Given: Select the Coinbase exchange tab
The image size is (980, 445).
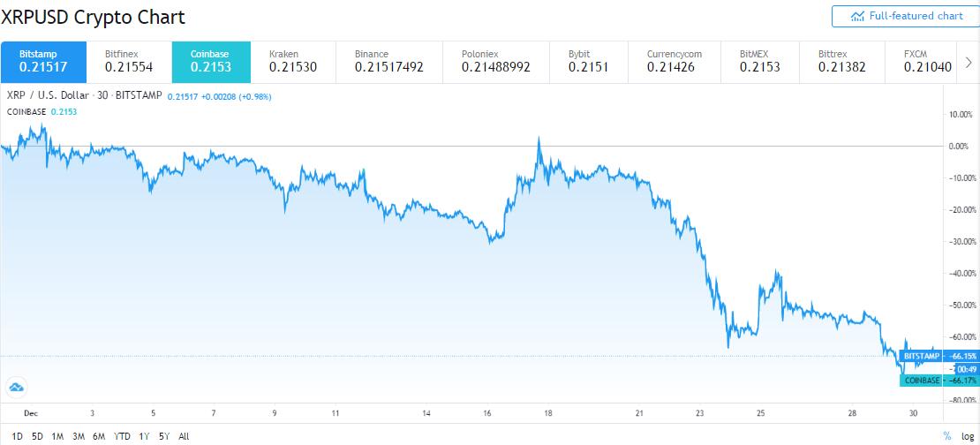Looking at the screenshot, I should point(210,60).
